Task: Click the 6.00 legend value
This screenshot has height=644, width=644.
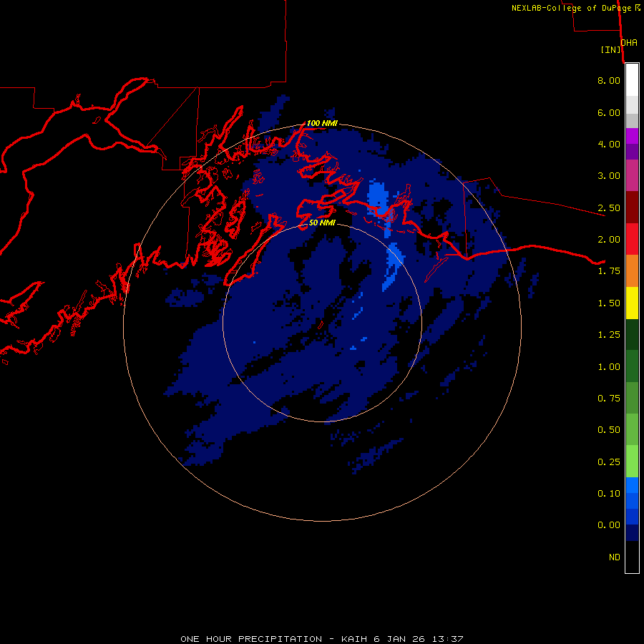Action: pyautogui.click(x=609, y=112)
